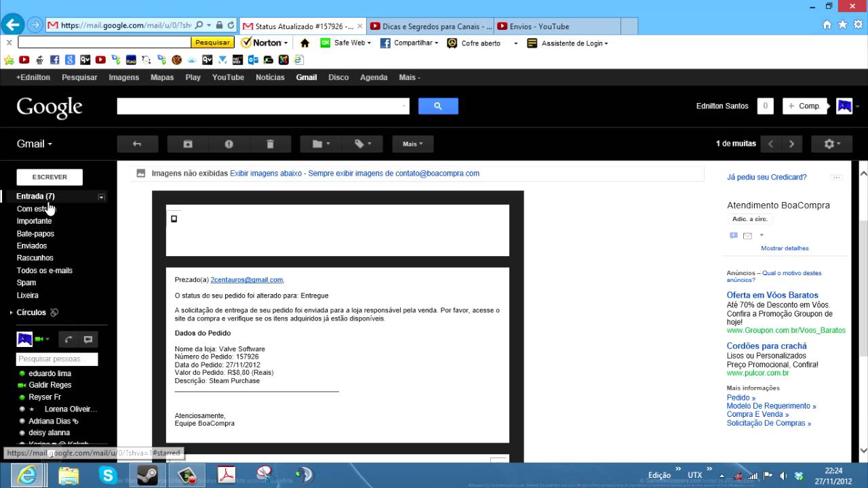
Task: Click the '+ Comp.' share button
Action: [x=806, y=106]
